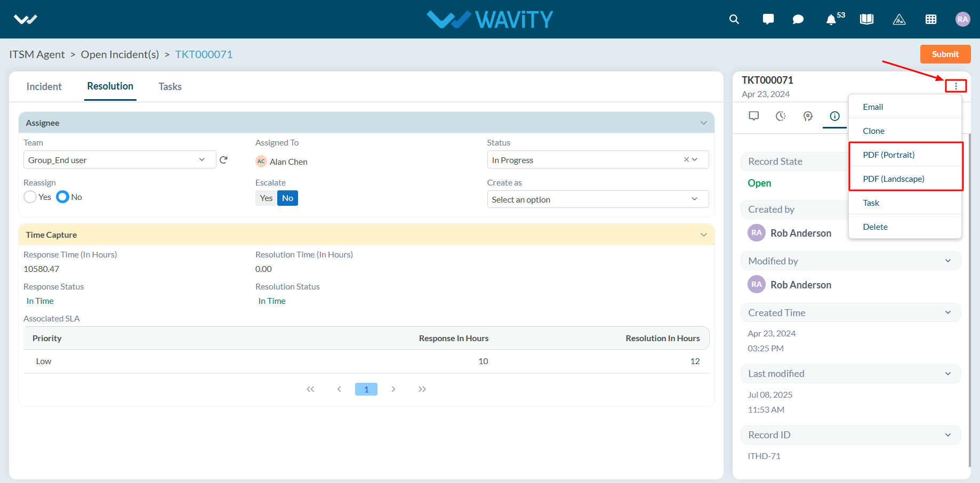Screen dimensions: 980x483
Task: Open the apps grid icon
Action: tap(931, 19)
